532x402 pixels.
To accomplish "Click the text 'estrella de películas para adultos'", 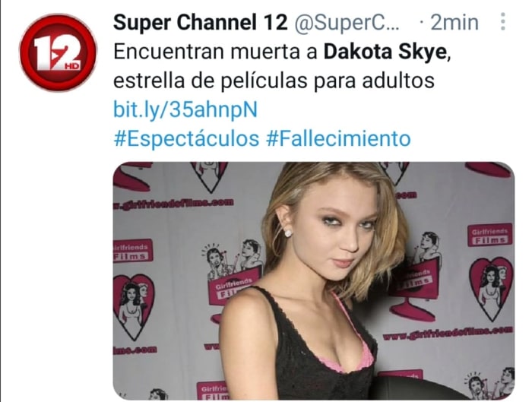I will pos(274,81).
